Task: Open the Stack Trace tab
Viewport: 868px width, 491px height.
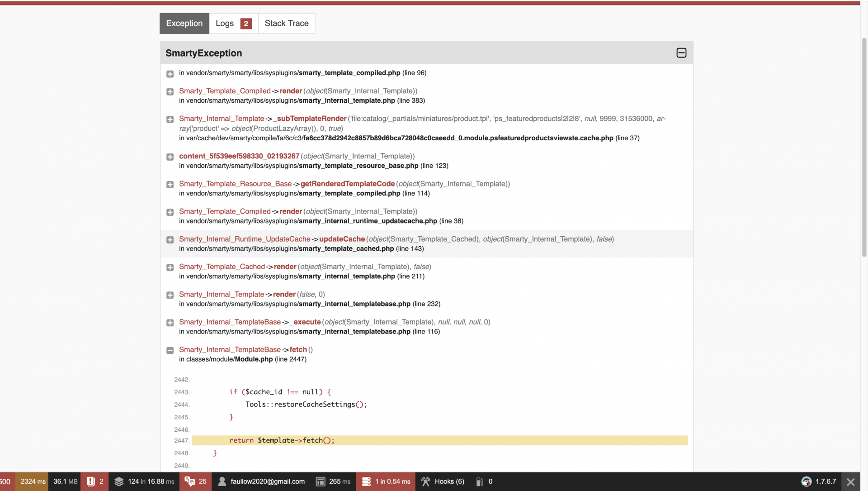Action: pyautogui.click(x=287, y=24)
